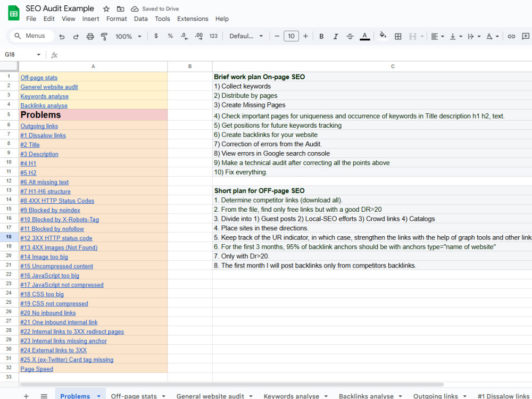Edit the font size field
532x399 pixels.
pos(291,36)
